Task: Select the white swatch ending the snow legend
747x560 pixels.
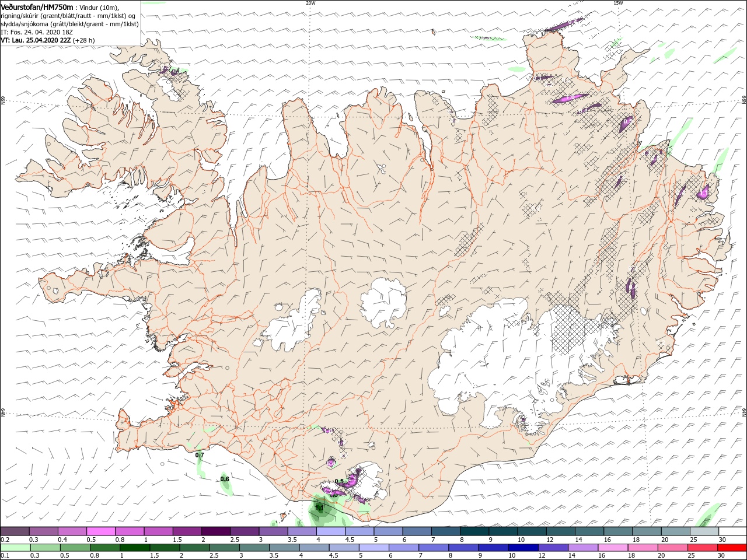Action: pyautogui.click(x=732, y=531)
